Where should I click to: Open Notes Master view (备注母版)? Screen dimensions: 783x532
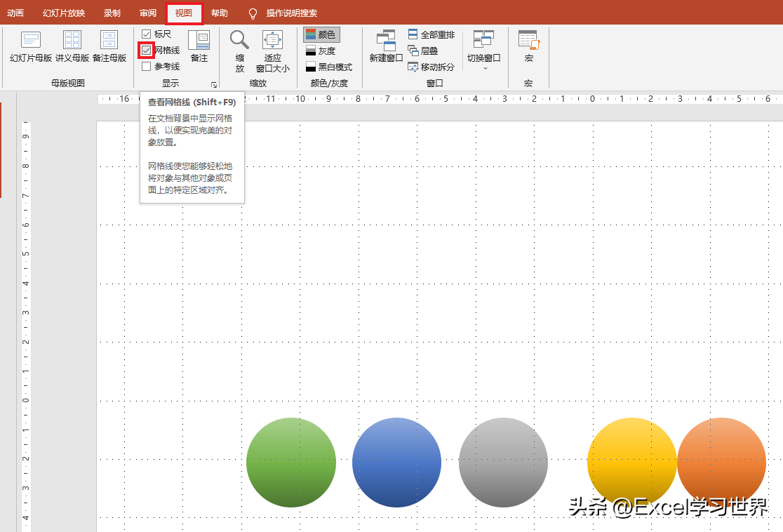[x=109, y=46]
